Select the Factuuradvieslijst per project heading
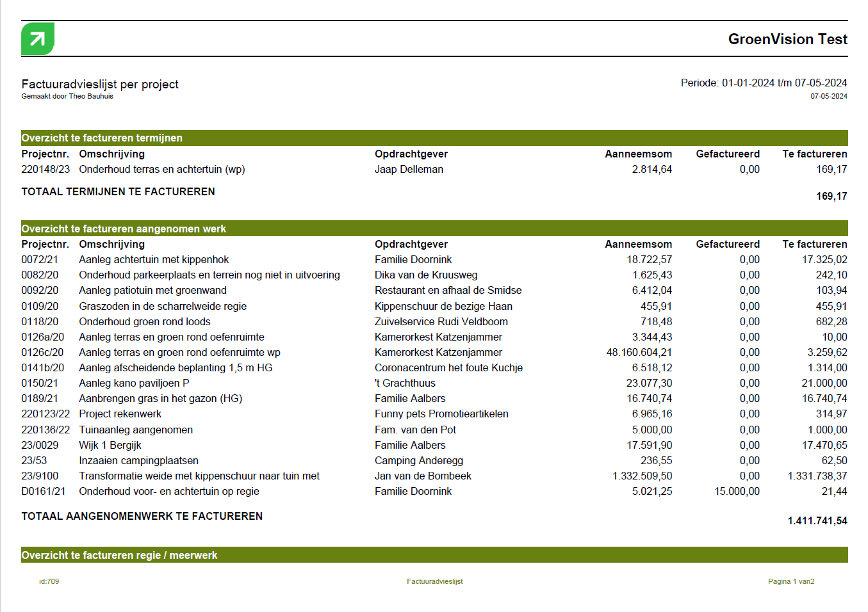Screen dimensions: 868x612 100,85
